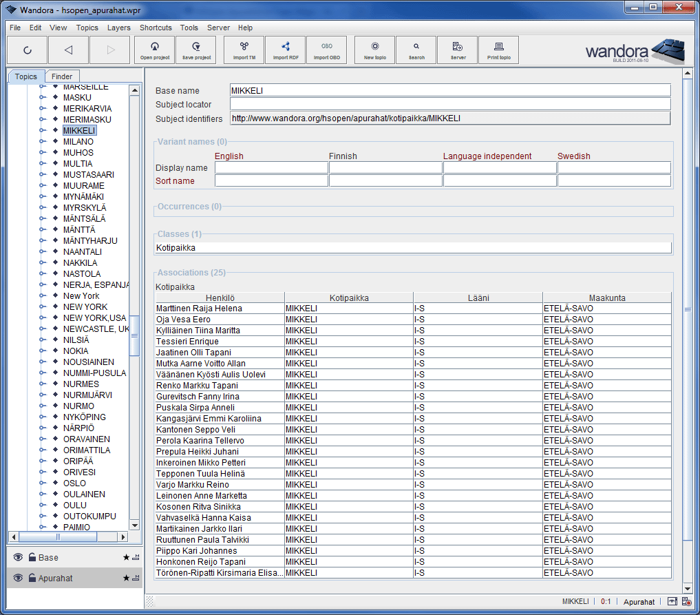The height and width of the screenshot is (615, 700).
Task: Expand the NOKIA tree node
Action: point(42,351)
